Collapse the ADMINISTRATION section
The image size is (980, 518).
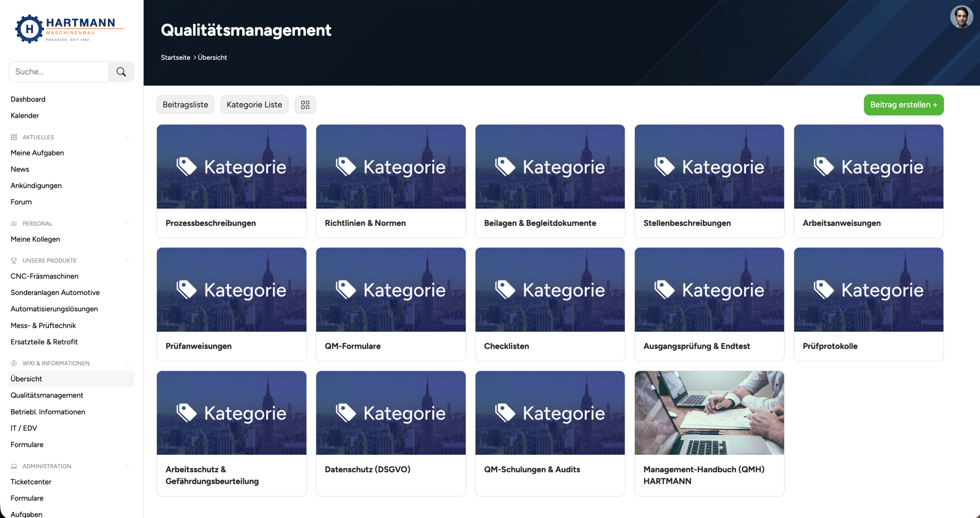[x=127, y=466]
